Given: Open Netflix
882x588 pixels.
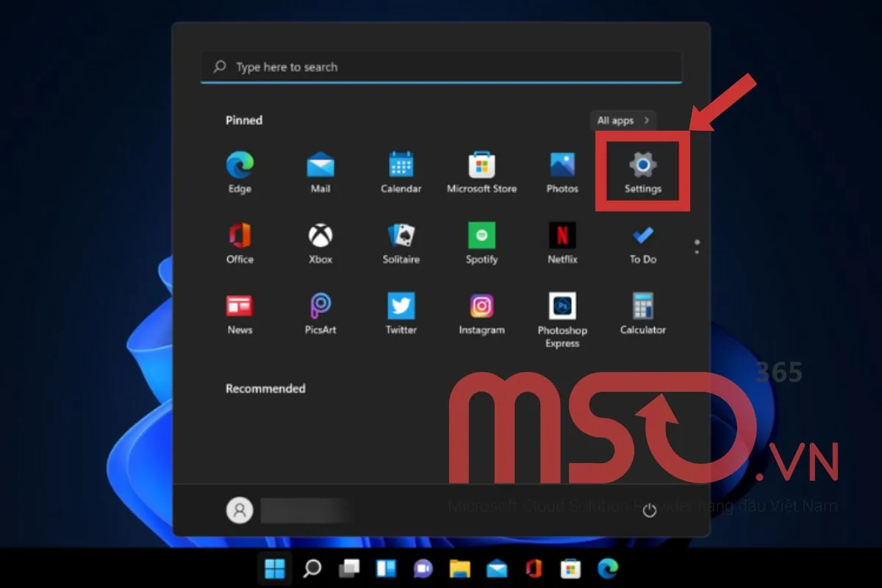Looking at the screenshot, I should click(x=562, y=239).
